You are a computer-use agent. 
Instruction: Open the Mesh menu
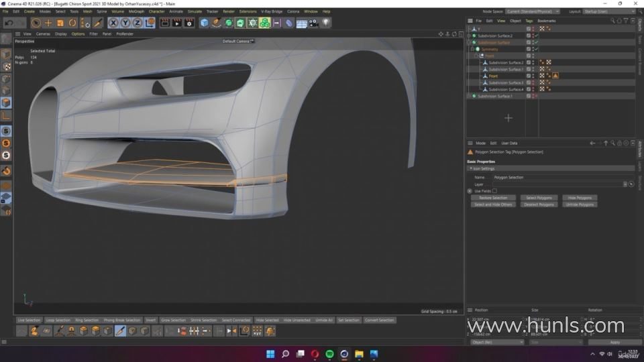point(87,11)
